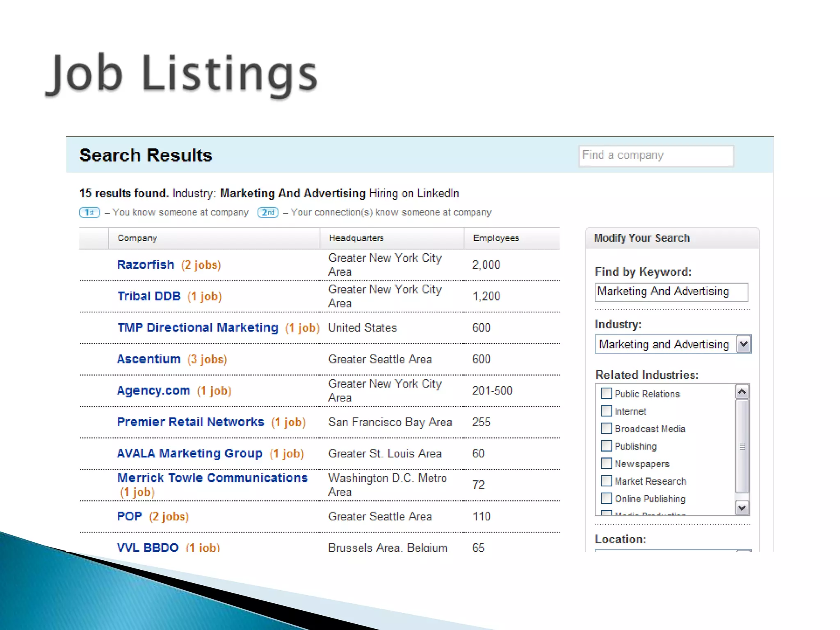
Task: Sort by the Employees column header
Action: (x=512, y=238)
